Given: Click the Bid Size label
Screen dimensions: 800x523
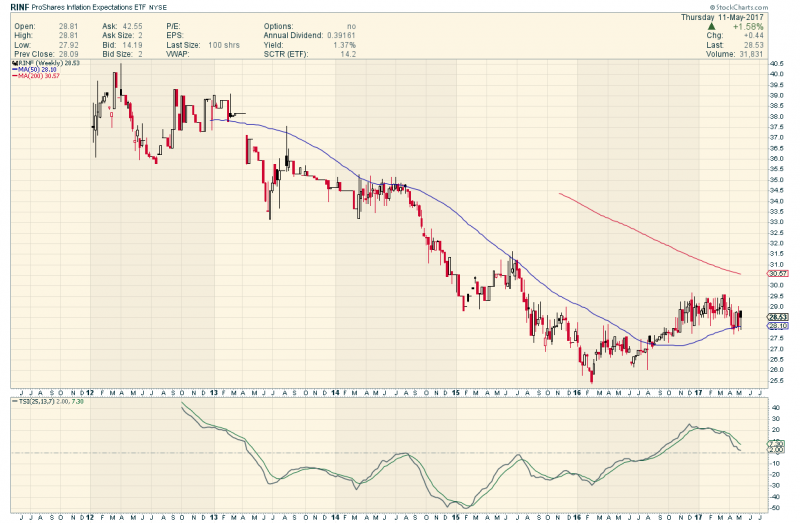Looking at the screenshot, I should (x=117, y=54).
